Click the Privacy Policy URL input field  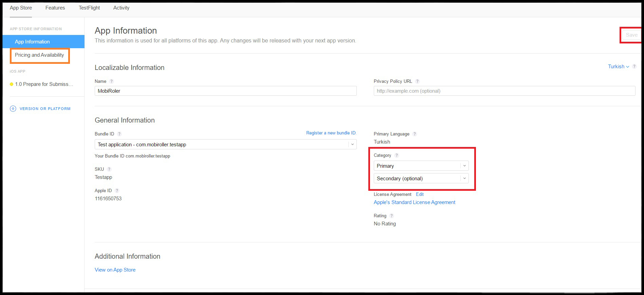pos(504,91)
